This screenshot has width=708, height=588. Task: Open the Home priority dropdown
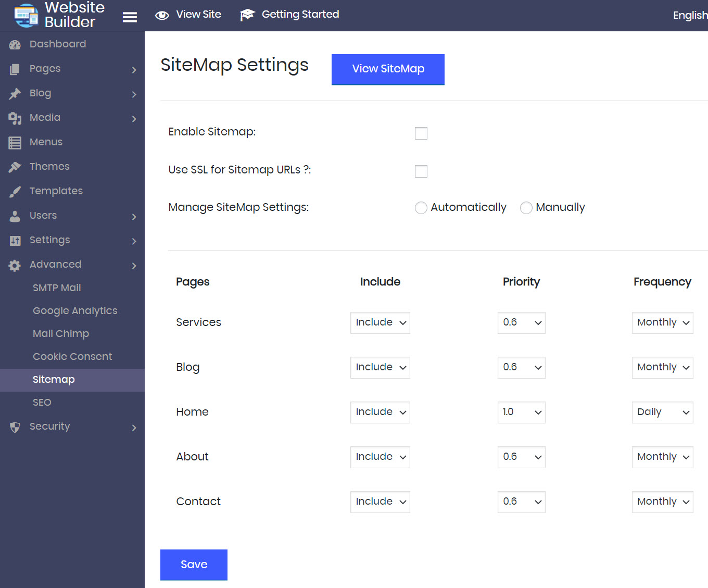(521, 412)
